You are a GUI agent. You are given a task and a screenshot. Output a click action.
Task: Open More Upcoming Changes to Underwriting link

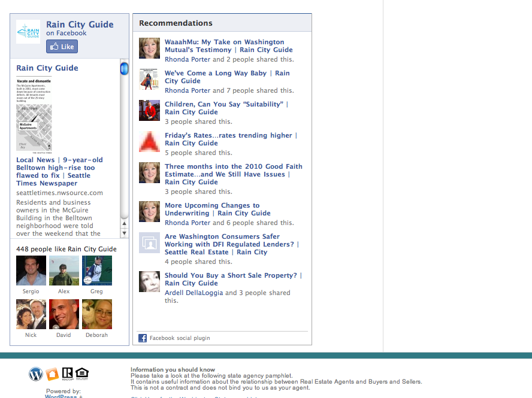point(218,209)
